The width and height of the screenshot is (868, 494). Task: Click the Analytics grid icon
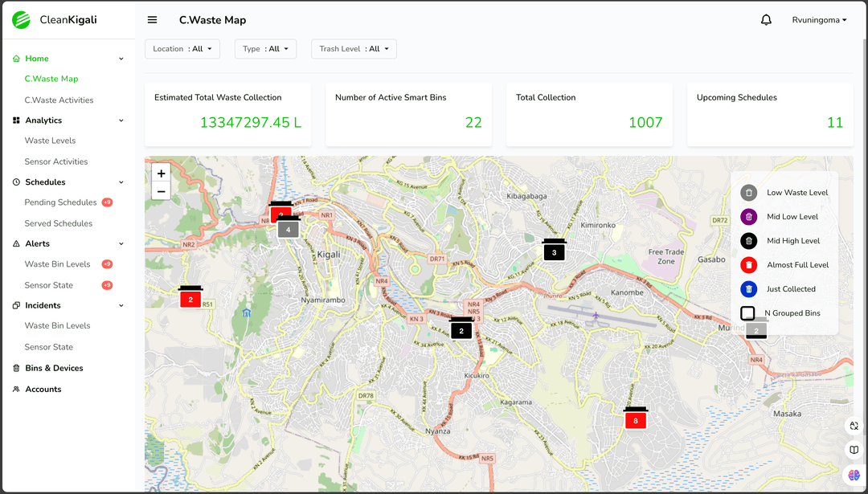[16, 120]
